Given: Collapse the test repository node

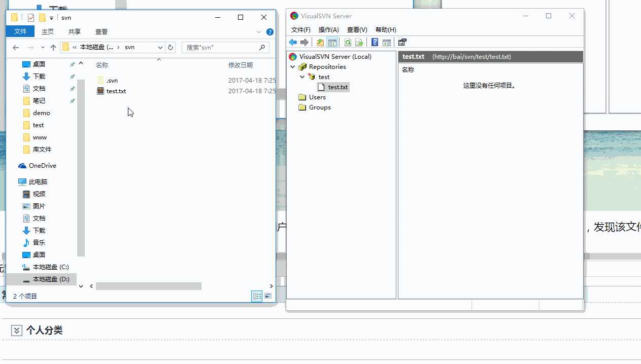Looking at the screenshot, I should pyautogui.click(x=302, y=77).
